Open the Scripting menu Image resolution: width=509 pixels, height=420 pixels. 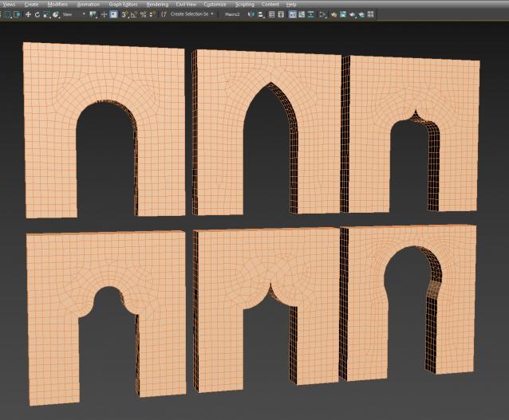pyautogui.click(x=245, y=4)
